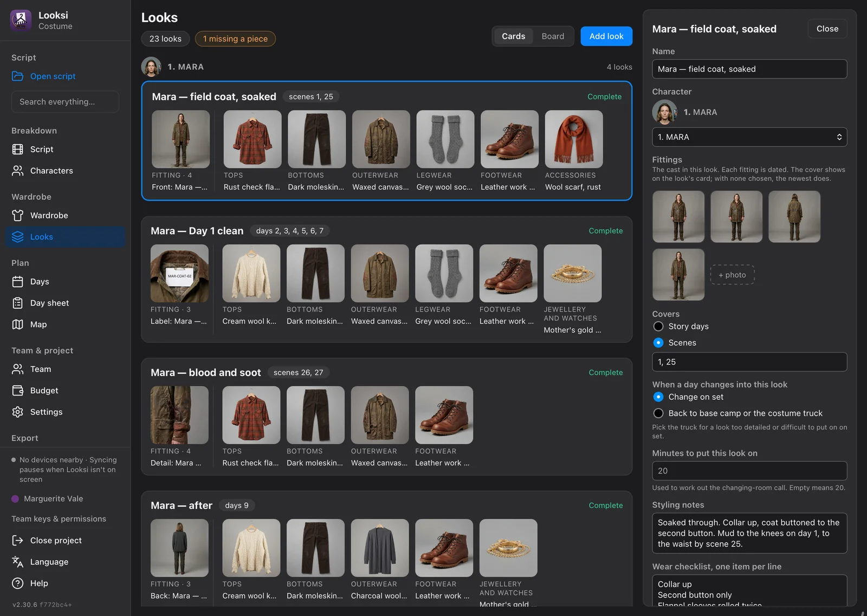Screen dimensions: 867x616
Task: Open the 1. MARA character dropdown
Action: 749,137
